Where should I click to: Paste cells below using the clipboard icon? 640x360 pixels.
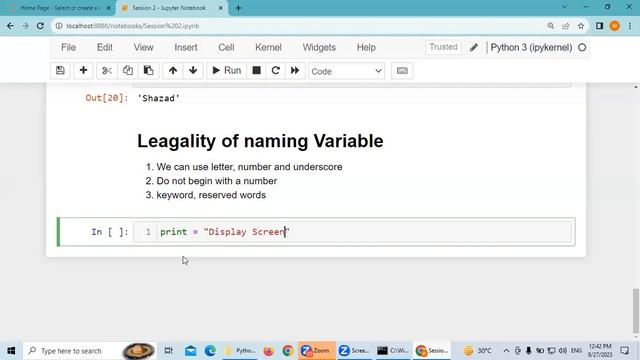pos(148,71)
